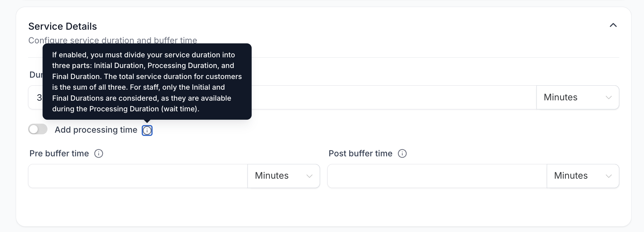Open the Post buffer time Minutes dropdown
The image size is (644, 232).
tap(583, 176)
